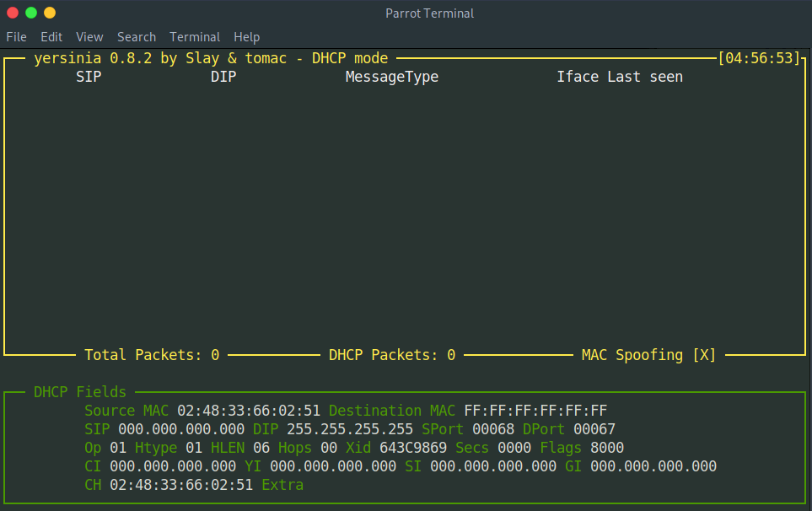Click the green window control button
Image resolution: width=812 pixels, height=511 pixels.
pos(31,13)
